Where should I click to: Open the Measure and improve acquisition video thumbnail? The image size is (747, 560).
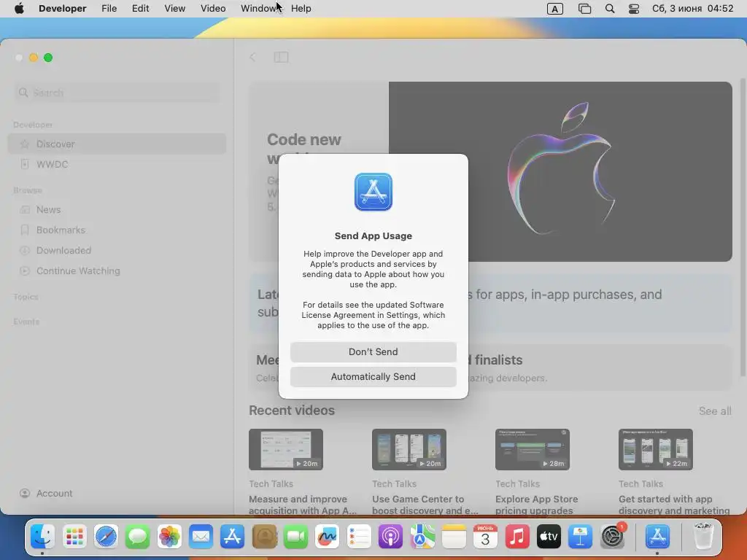coord(286,449)
